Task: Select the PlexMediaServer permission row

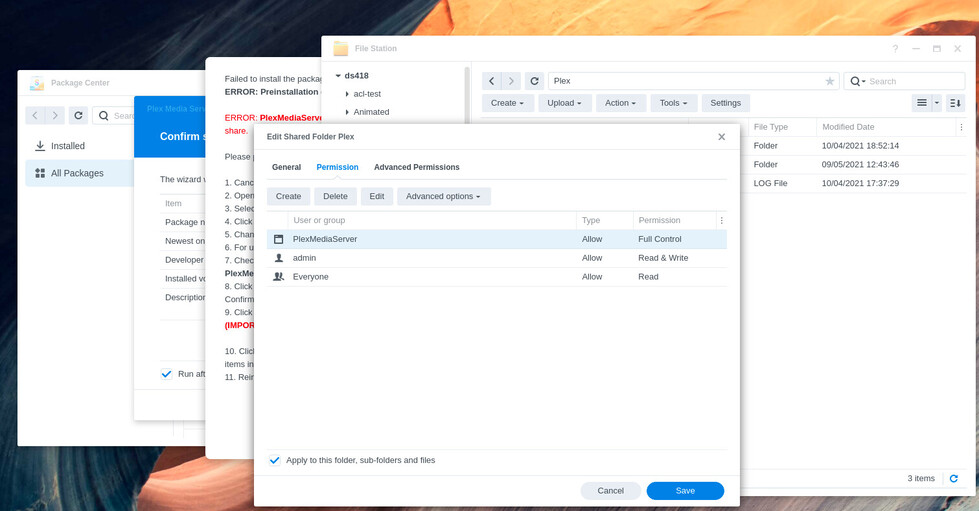Action: pyautogui.click(x=497, y=239)
